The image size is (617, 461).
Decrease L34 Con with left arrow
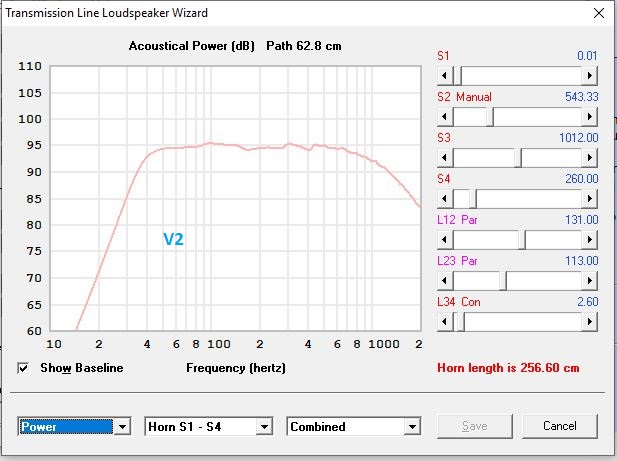[x=445, y=322]
